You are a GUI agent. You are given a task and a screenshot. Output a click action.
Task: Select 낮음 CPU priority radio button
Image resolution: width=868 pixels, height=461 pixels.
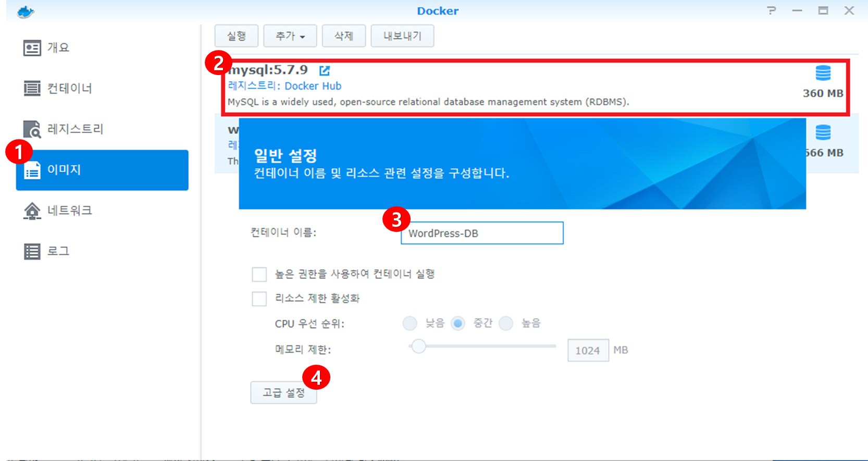pyautogui.click(x=410, y=323)
